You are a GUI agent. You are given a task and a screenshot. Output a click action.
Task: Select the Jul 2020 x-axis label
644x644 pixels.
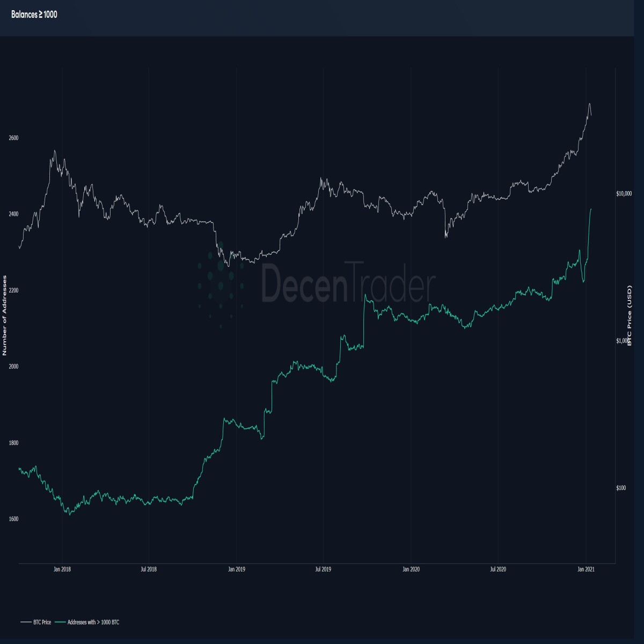click(x=498, y=569)
